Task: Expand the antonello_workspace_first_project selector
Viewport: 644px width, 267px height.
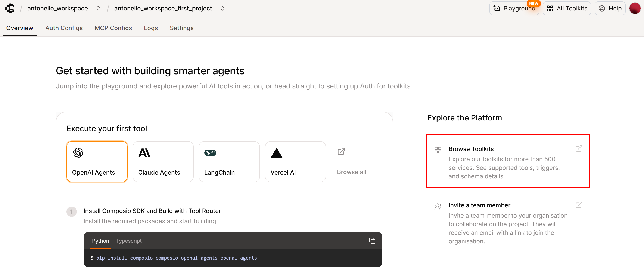Action: (x=222, y=8)
